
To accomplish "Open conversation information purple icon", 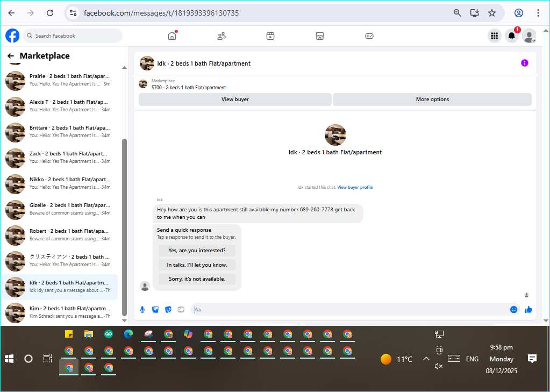I will [524, 63].
